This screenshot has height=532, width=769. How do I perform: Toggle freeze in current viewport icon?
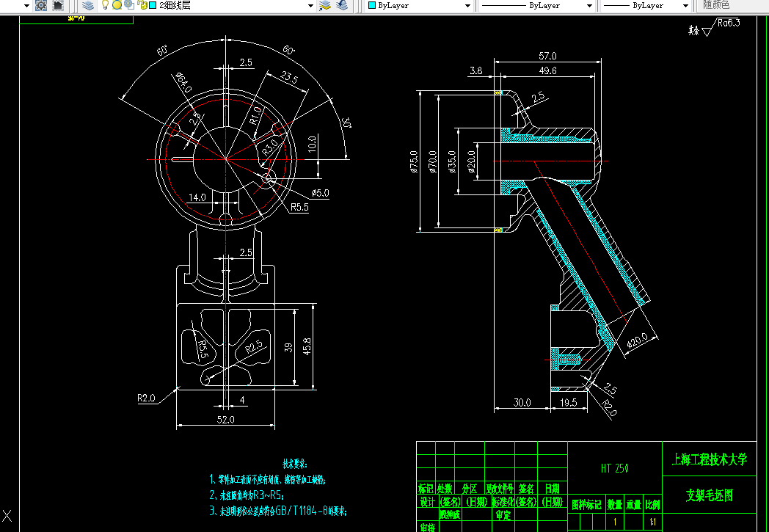[129, 5]
